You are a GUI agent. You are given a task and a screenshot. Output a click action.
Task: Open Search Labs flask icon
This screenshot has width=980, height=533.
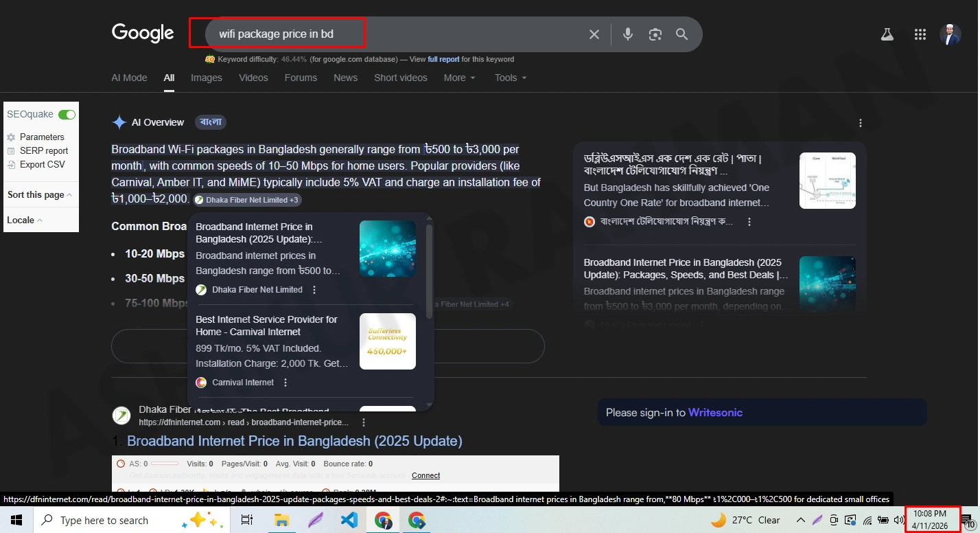tap(887, 34)
